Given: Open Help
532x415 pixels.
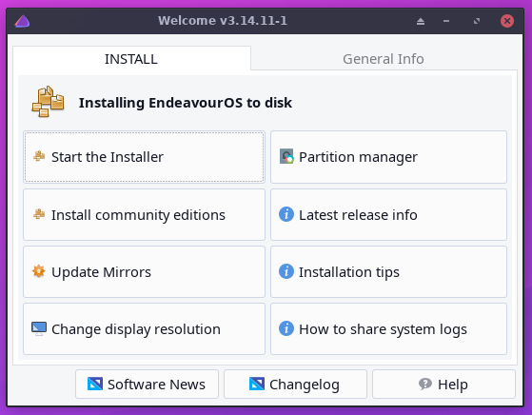Looking at the screenshot, I should pyautogui.click(x=443, y=385).
